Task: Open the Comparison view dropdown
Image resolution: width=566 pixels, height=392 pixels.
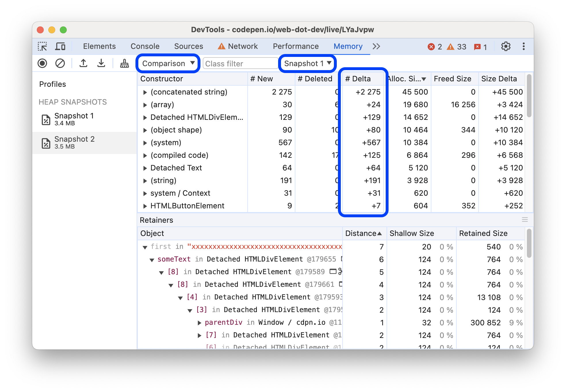Action: 168,64
